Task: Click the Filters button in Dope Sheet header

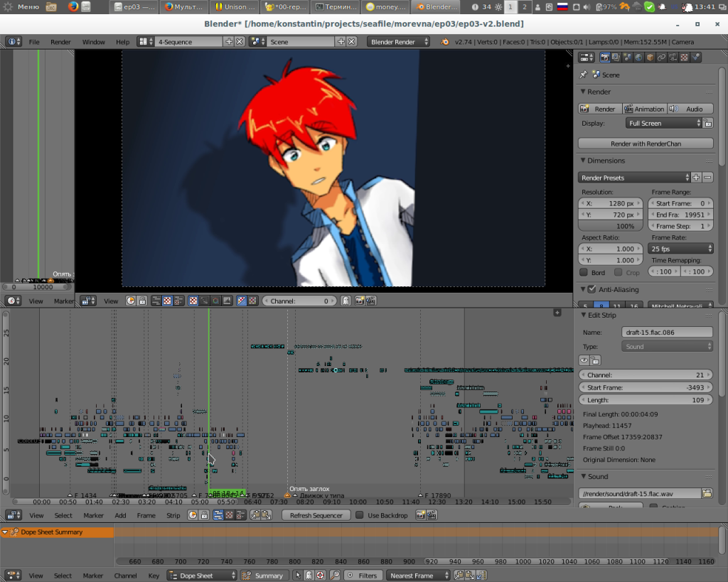Action: 363,576
